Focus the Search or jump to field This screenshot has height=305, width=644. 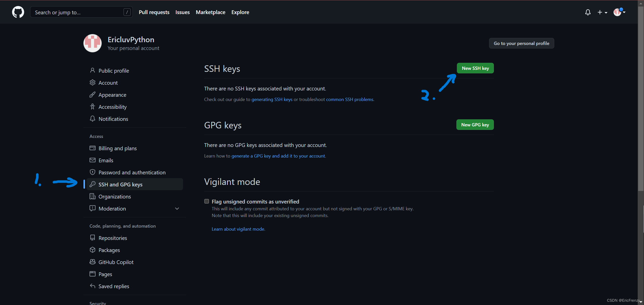pos(81,12)
